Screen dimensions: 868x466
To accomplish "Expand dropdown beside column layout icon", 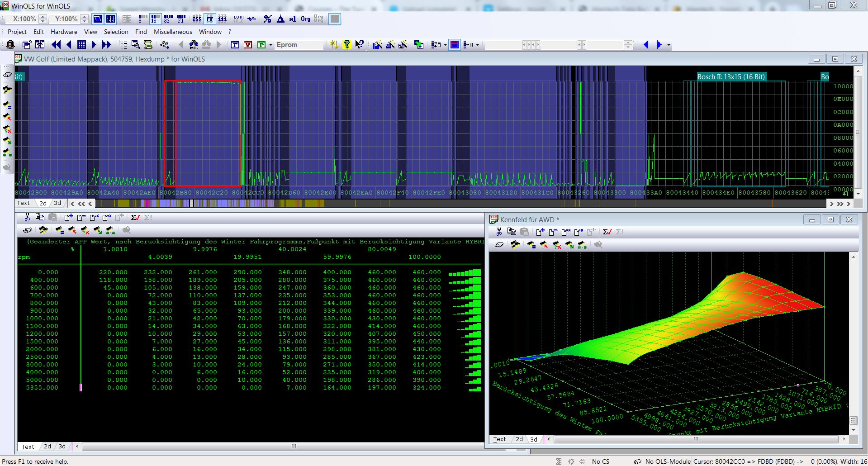I will pos(445,45).
